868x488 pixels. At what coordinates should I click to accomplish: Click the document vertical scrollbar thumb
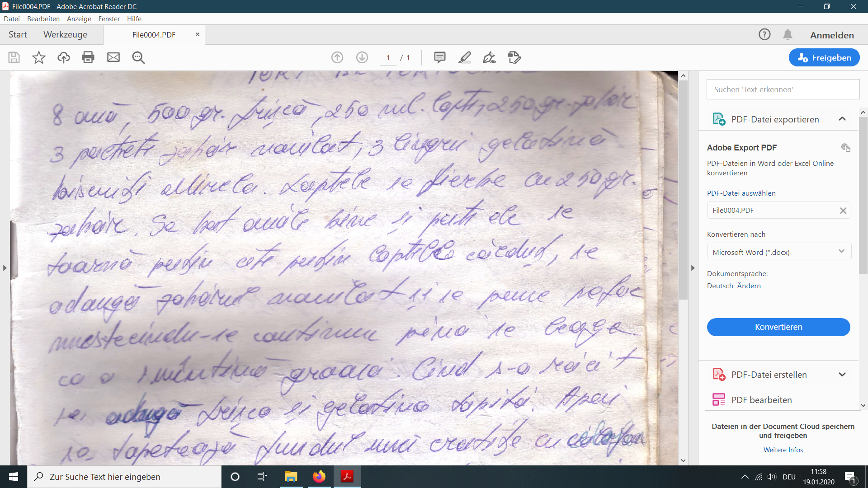pyautogui.click(x=683, y=190)
